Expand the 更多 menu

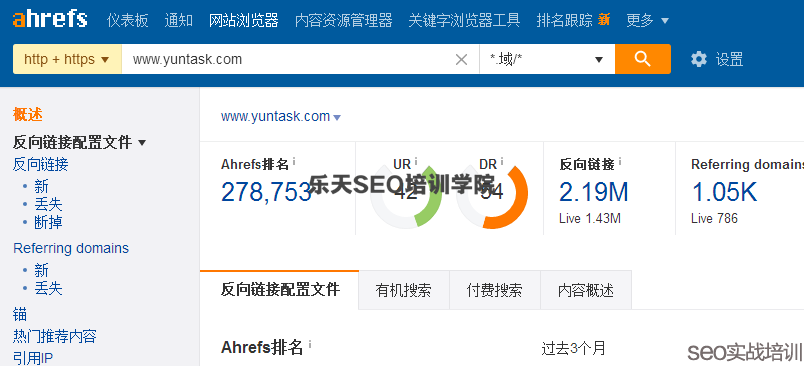point(647,21)
